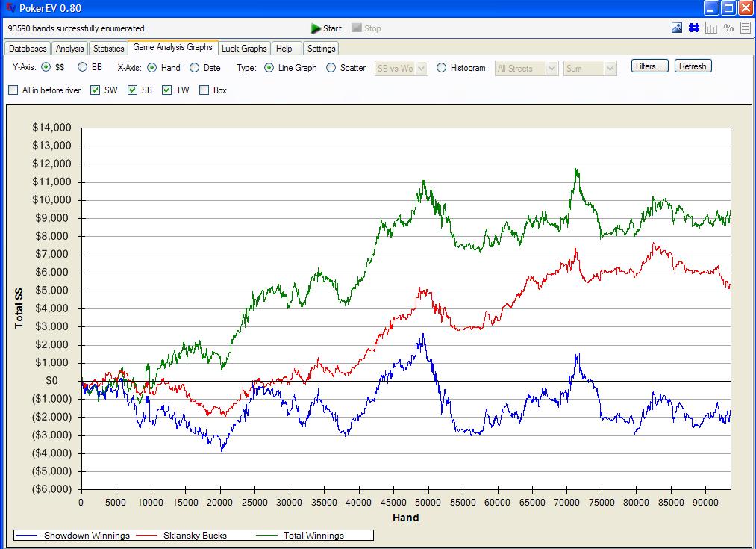The width and height of the screenshot is (756, 549).
Task: Click the green Start play icon
Action: point(316,28)
